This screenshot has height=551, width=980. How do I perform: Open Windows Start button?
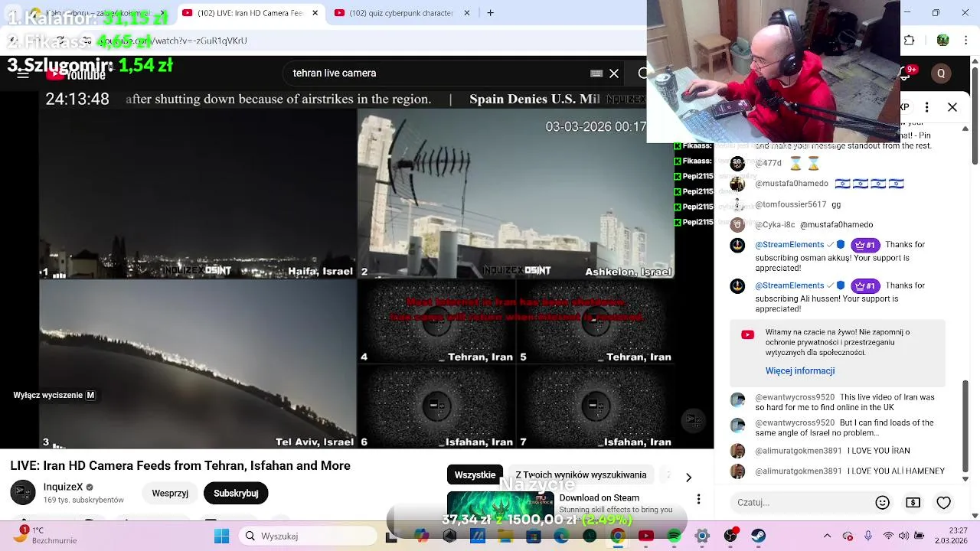[x=221, y=536]
